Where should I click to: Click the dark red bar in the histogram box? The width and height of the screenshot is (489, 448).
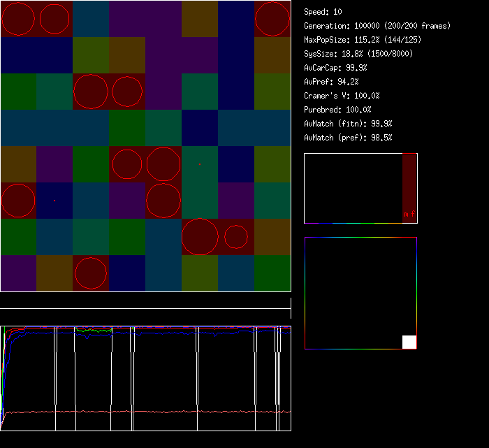pyautogui.click(x=409, y=183)
